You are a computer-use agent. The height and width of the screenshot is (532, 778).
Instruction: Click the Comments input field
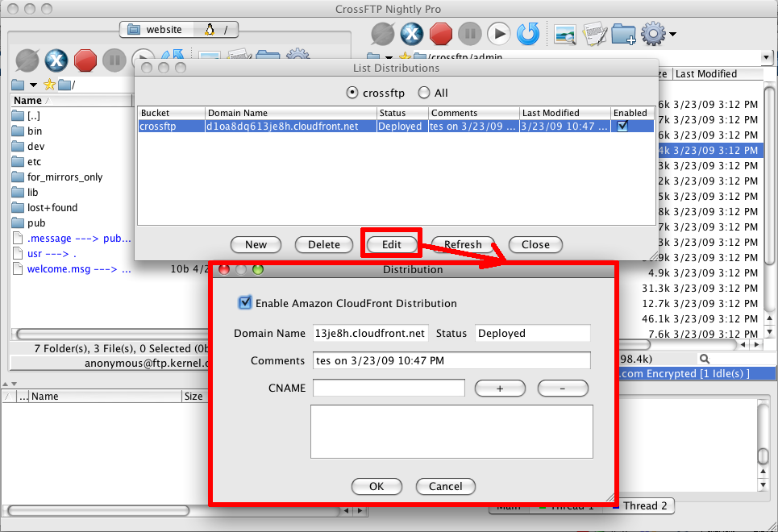click(x=451, y=361)
